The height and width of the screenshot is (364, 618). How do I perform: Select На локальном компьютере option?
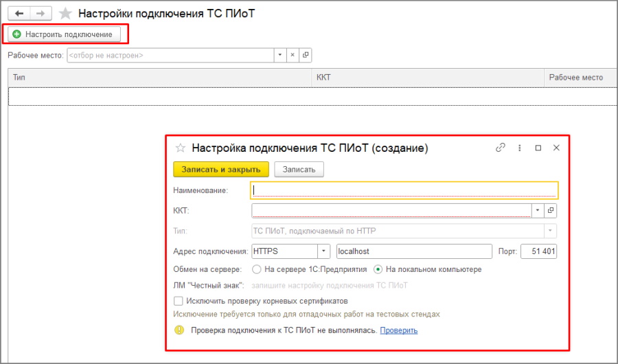378,269
